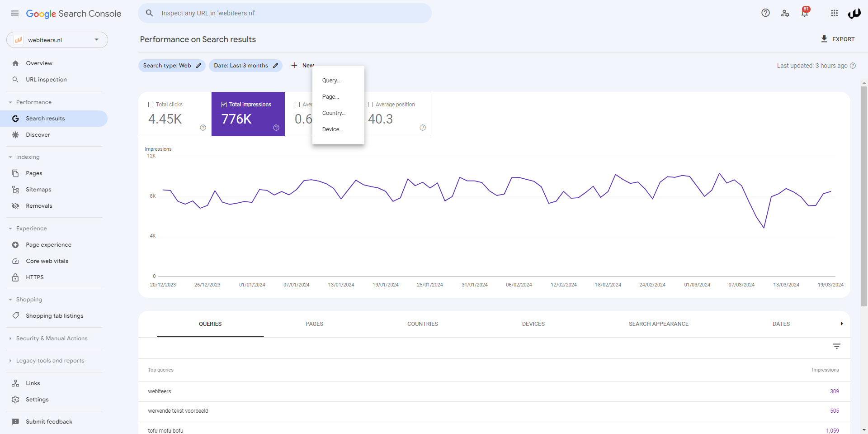Collapse the Experience sidebar section
Viewport: 868px width, 434px height.
10,229
